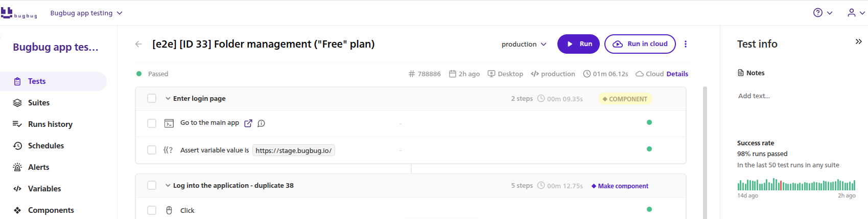Open the Details link for this run
Screen dimensions: 868x219
[x=677, y=74]
